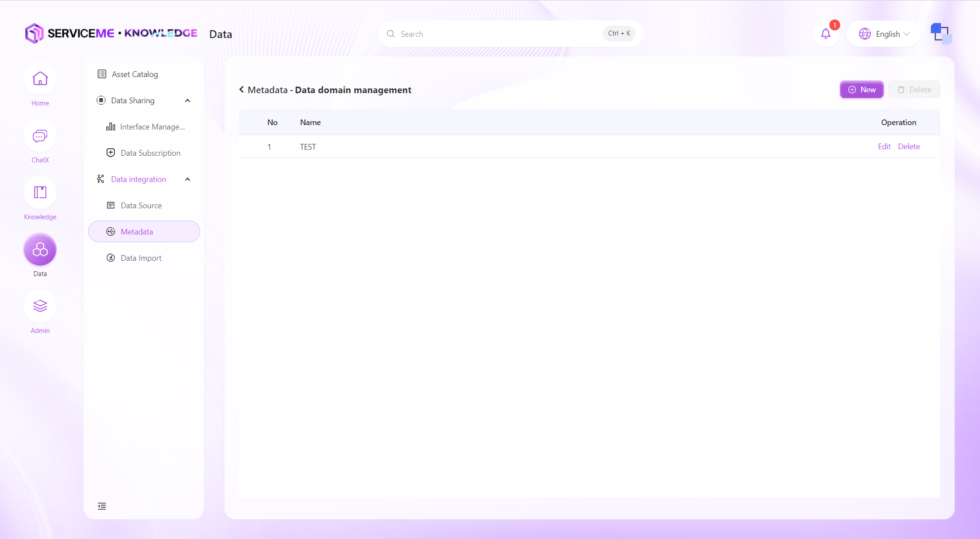Open the Knowledge book icon
This screenshot has height=539, width=980.
[40, 193]
